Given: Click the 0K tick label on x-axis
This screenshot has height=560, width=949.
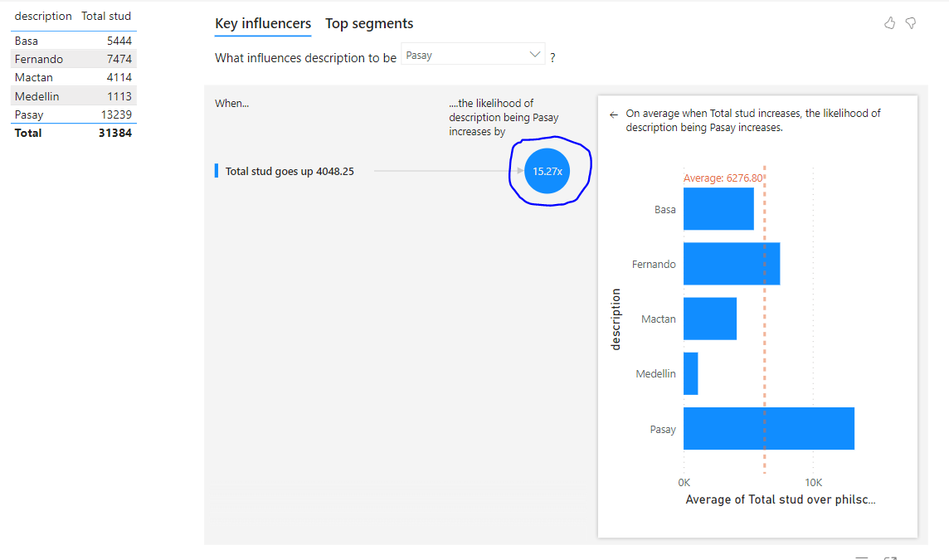Looking at the screenshot, I should 684,483.
